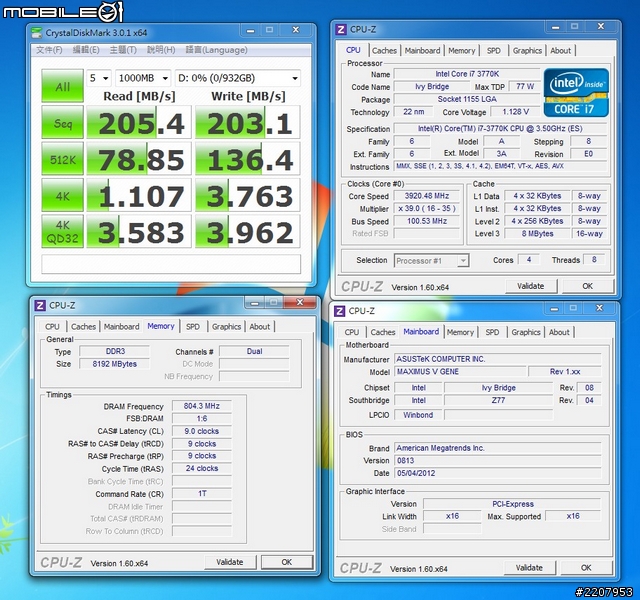Click OK in the Mainboard window
Viewport: 640px width, 600px height.
pyautogui.click(x=586, y=568)
